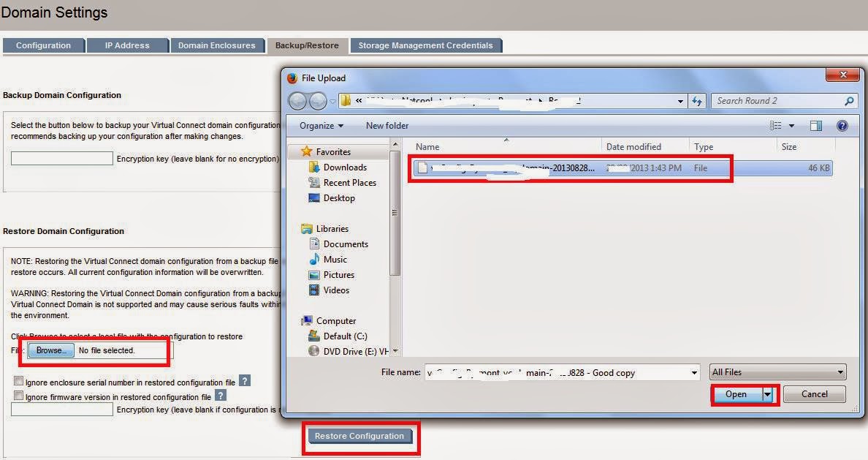The height and width of the screenshot is (460, 868).
Task: Check Ignore enclosure serial number checkbox
Action: [x=18, y=381]
